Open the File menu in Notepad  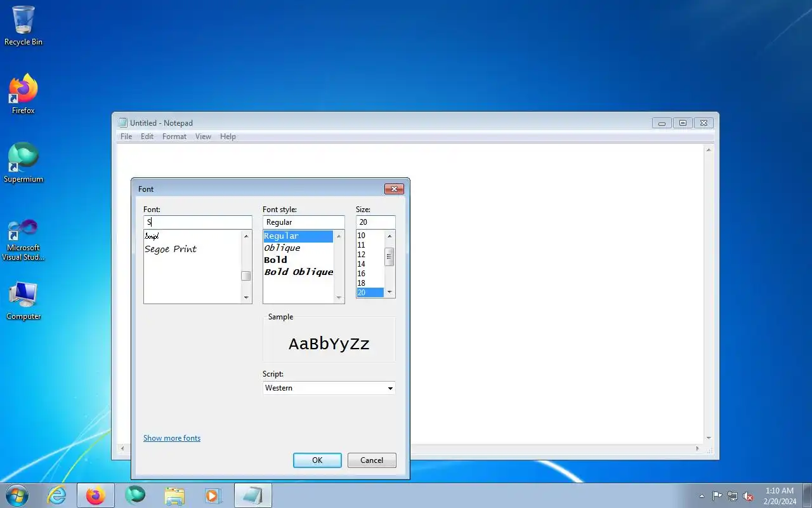click(x=126, y=137)
